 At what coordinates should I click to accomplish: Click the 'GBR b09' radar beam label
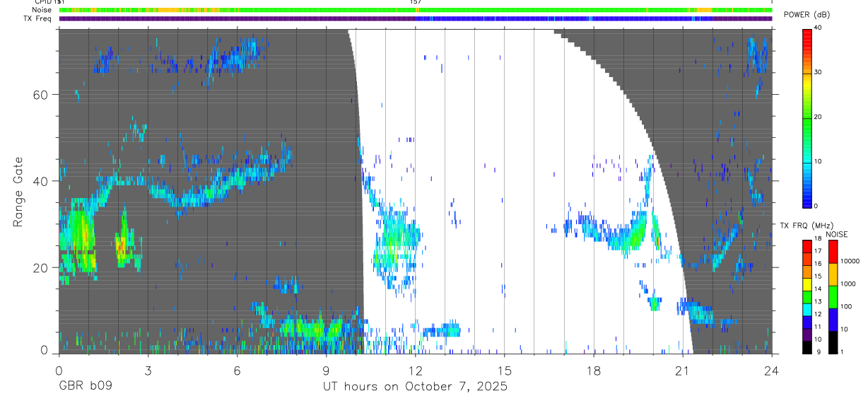86,387
